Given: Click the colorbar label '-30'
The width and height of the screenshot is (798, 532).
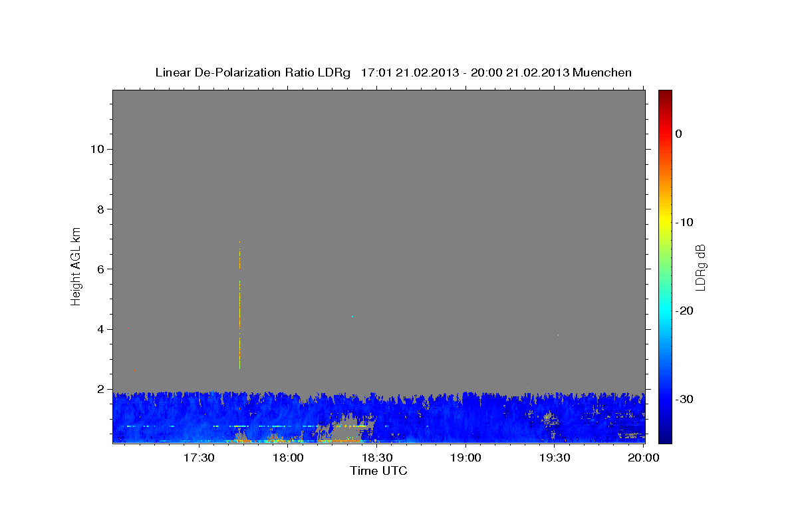Looking at the screenshot, I should pos(684,399).
